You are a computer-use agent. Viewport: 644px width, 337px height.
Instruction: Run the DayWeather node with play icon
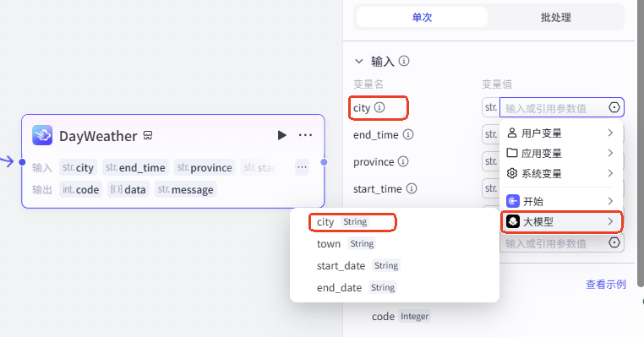point(281,135)
